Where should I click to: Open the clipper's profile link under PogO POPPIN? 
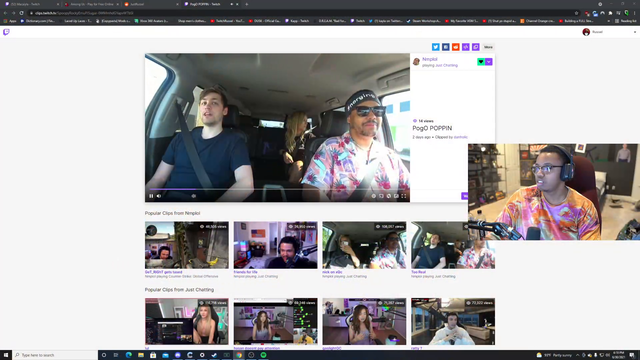click(x=461, y=137)
